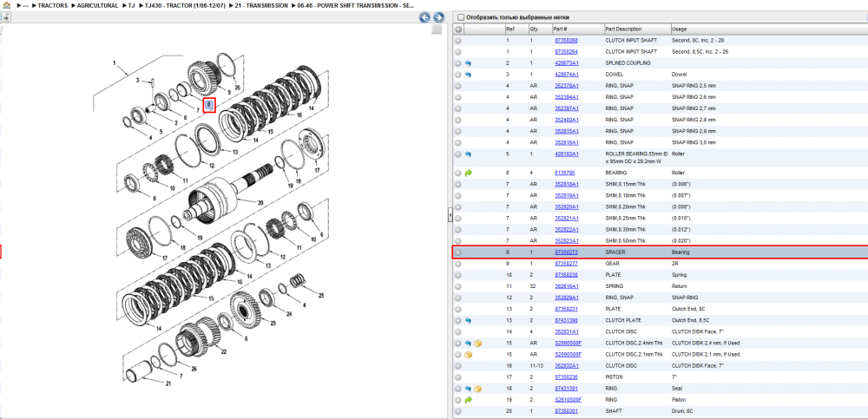Screen dimensions: 868x419
Task: Go to previous diagram with left arrow
Action: coord(424,17)
